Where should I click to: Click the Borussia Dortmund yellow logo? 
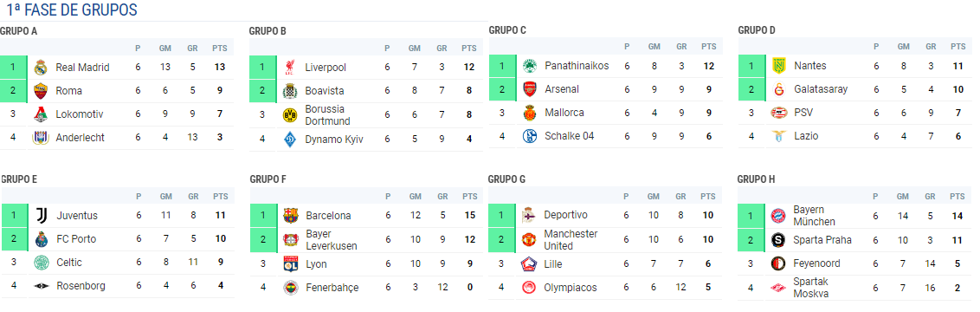pos(290,115)
